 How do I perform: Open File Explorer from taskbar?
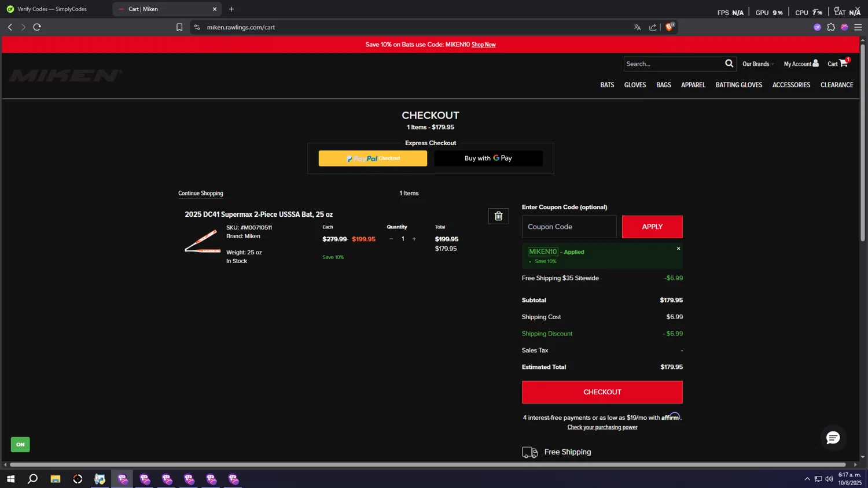tap(56, 479)
